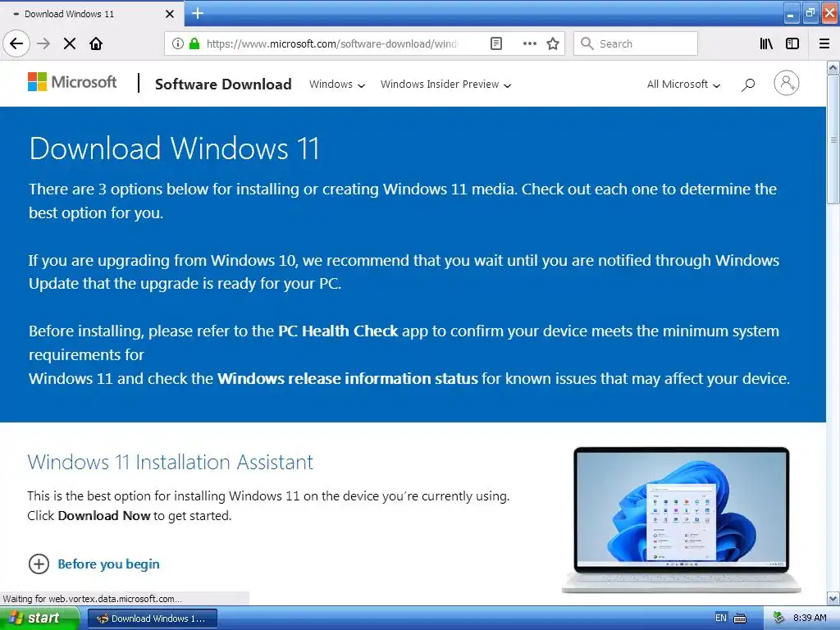Screen dimensions: 840x630
Task: Bookmark this page with the star icon
Action: click(x=553, y=43)
